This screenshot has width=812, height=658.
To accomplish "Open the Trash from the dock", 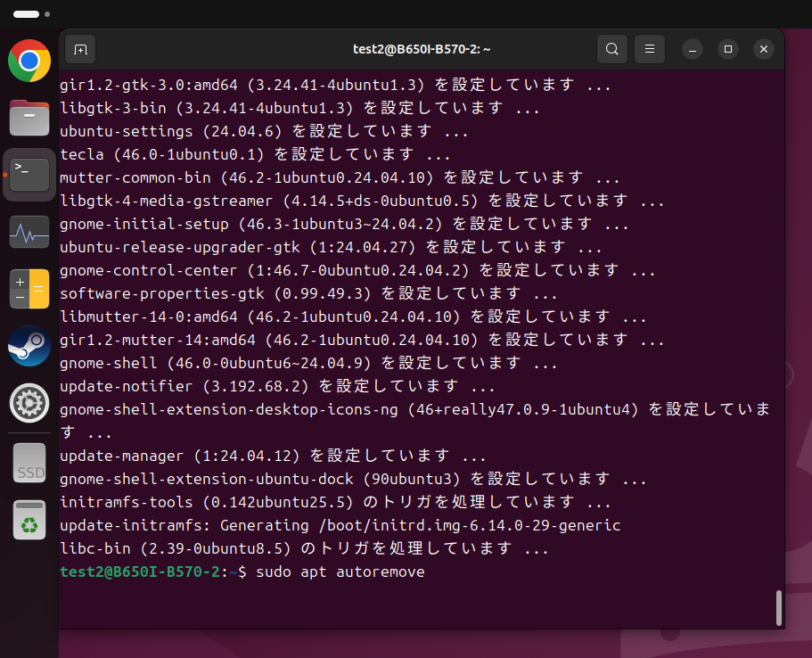I will click(x=29, y=520).
